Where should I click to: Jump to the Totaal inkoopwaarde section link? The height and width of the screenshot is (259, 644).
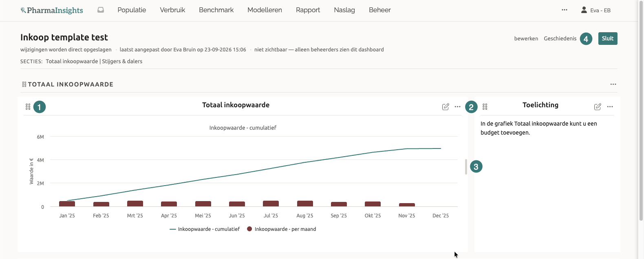click(72, 61)
